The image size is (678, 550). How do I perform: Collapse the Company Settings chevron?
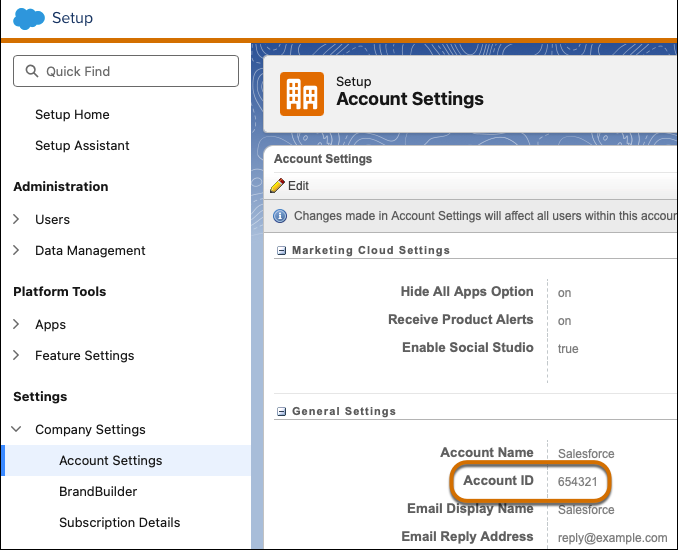(16, 429)
